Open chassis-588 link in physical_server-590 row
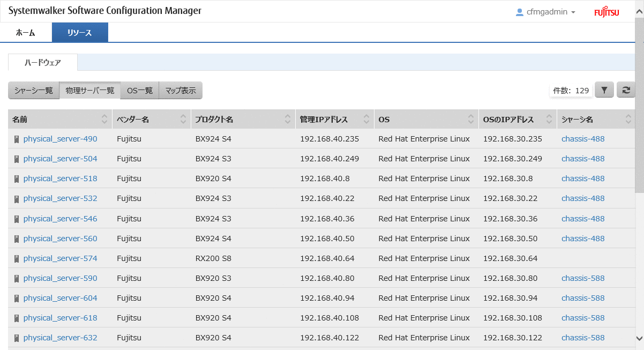 (x=583, y=278)
